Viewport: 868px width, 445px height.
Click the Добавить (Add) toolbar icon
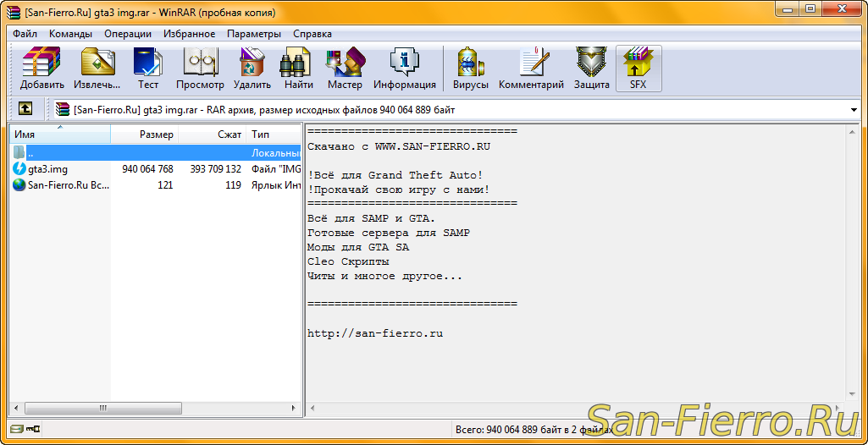pos(41,68)
